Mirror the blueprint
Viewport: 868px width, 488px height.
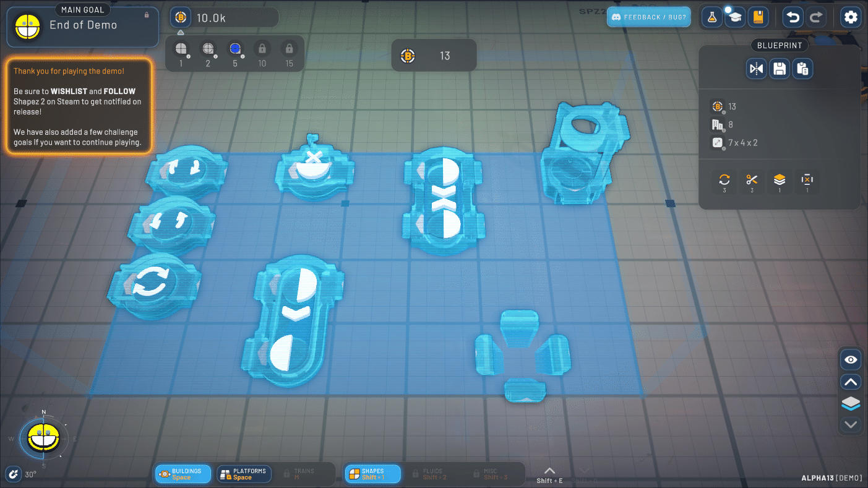[757, 69]
